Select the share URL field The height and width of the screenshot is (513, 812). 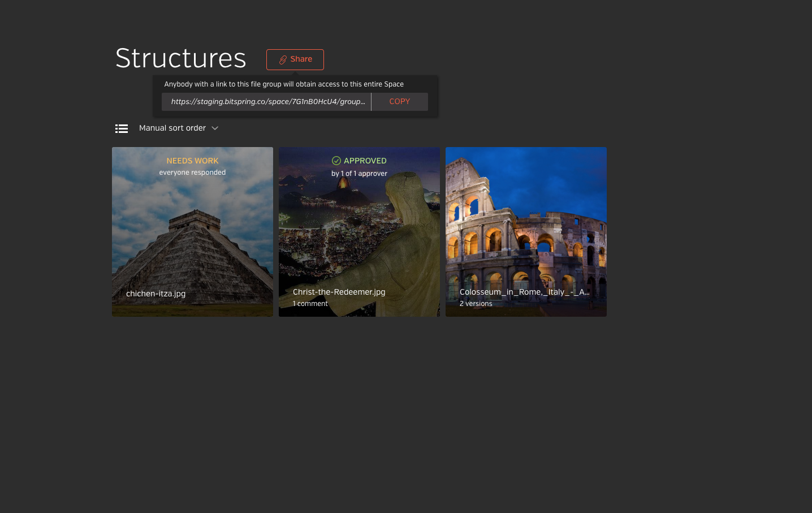(x=266, y=102)
